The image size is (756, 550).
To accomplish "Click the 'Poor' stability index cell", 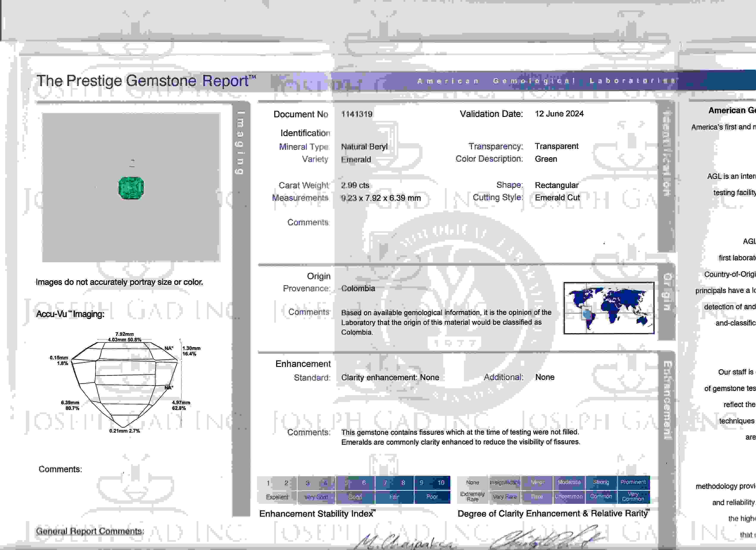I will (x=432, y=497).
